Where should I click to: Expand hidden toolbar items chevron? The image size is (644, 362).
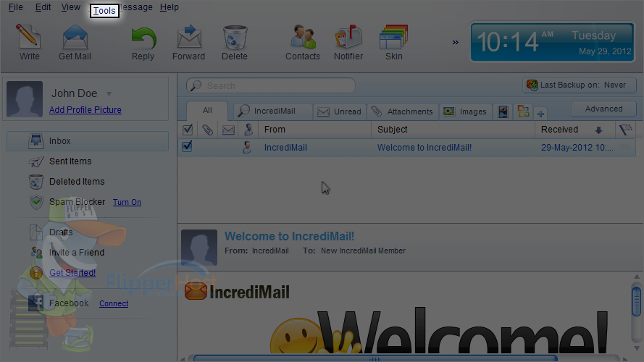coord(456,42)
